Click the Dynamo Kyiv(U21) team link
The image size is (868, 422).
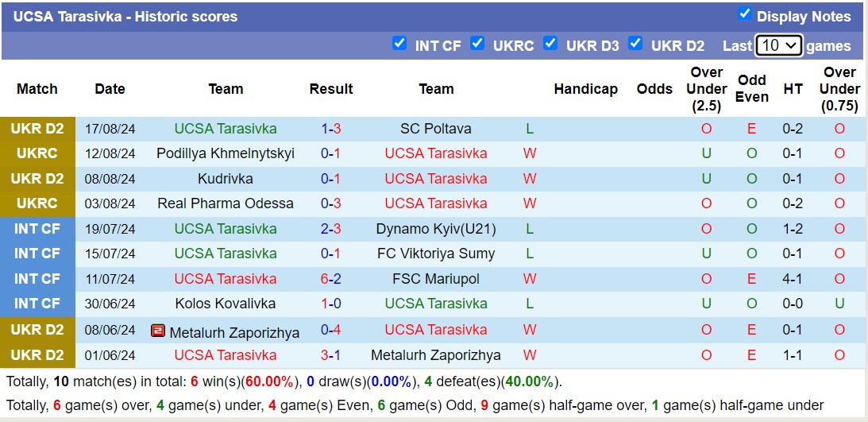[x=435, y=229]
